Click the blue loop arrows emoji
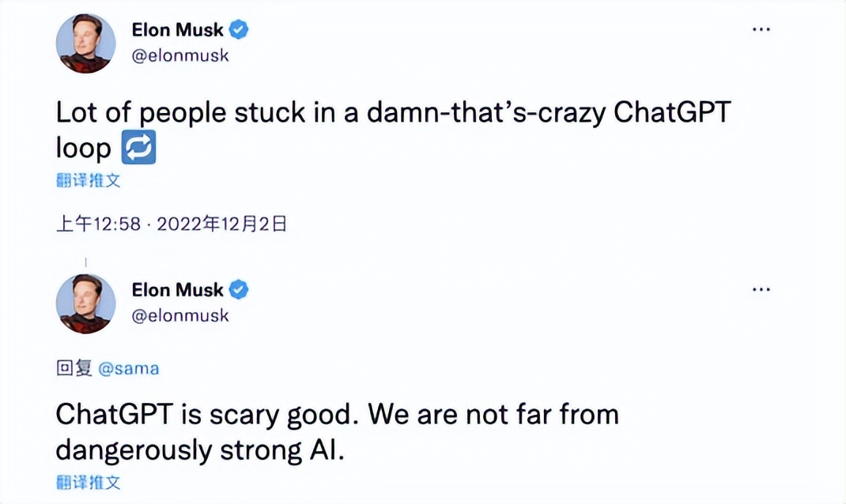This screenshot has height=504, width=846. point(138,149)
